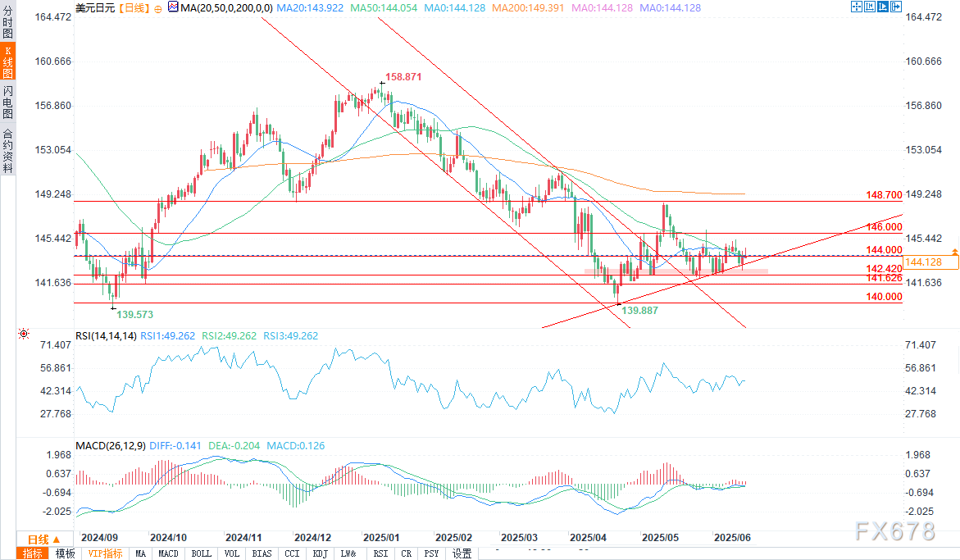
Task: Toggle the MACD indicator in bottom bar
Action: [x=168, y=553]
